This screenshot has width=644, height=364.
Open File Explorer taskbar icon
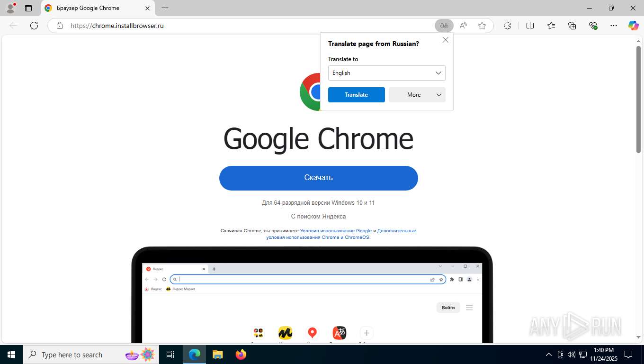pyautogui.click(x=217, y=355)
